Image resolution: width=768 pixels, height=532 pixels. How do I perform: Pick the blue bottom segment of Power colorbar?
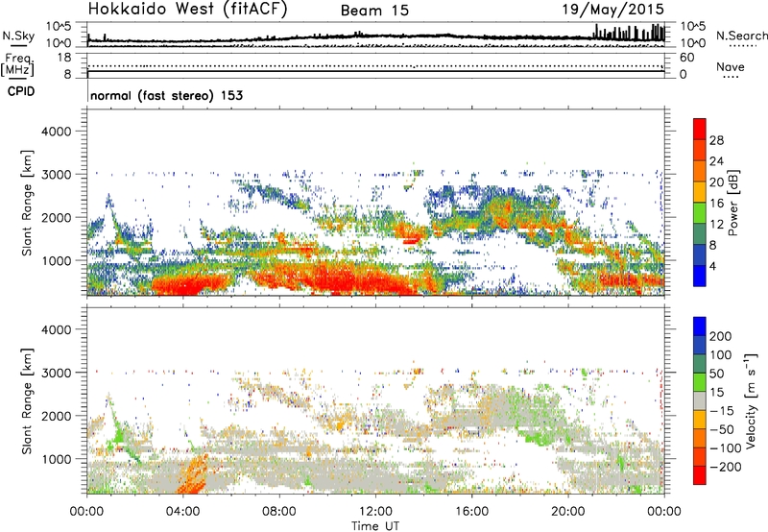(700, 276)
